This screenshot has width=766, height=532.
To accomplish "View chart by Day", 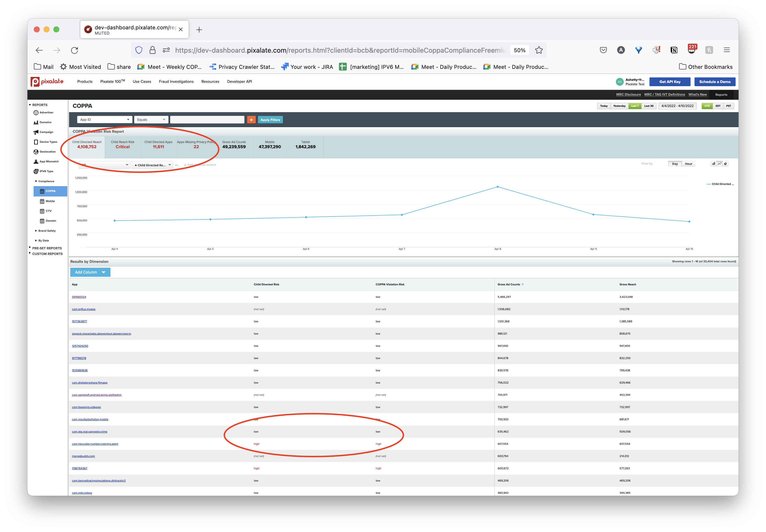I will click(x=675, y=164).
